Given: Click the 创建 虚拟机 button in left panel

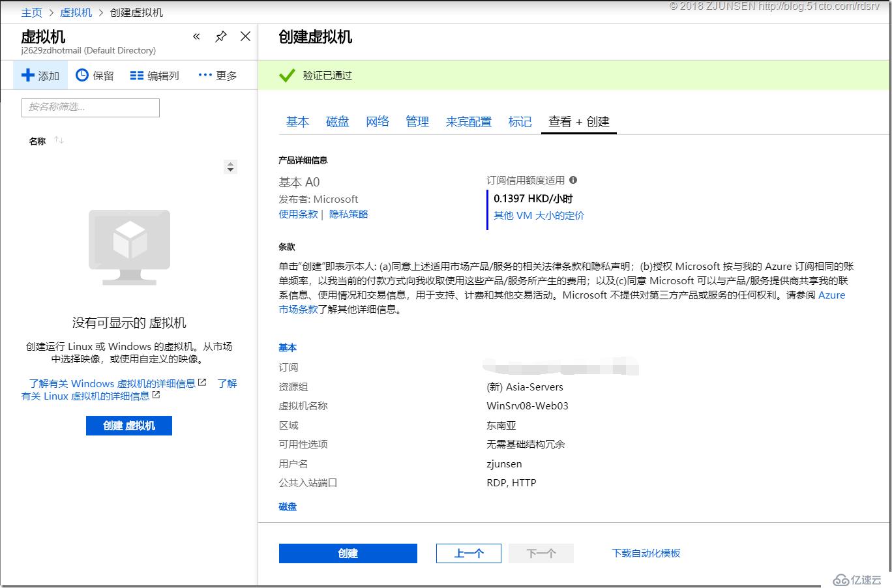Looking at the screenshot, I should click(129, 426).
